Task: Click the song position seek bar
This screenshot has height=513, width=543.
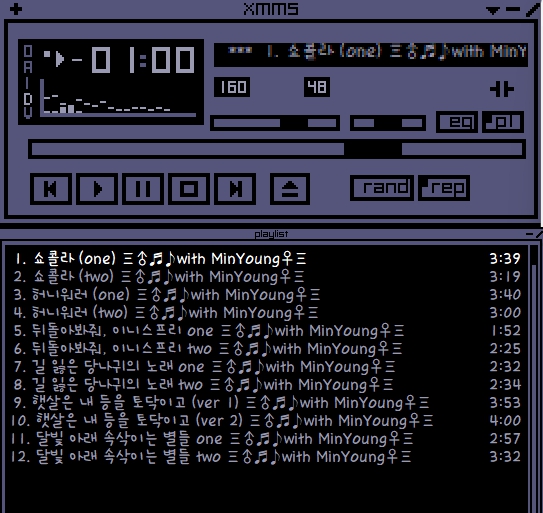Action: (x=277, y=149)
